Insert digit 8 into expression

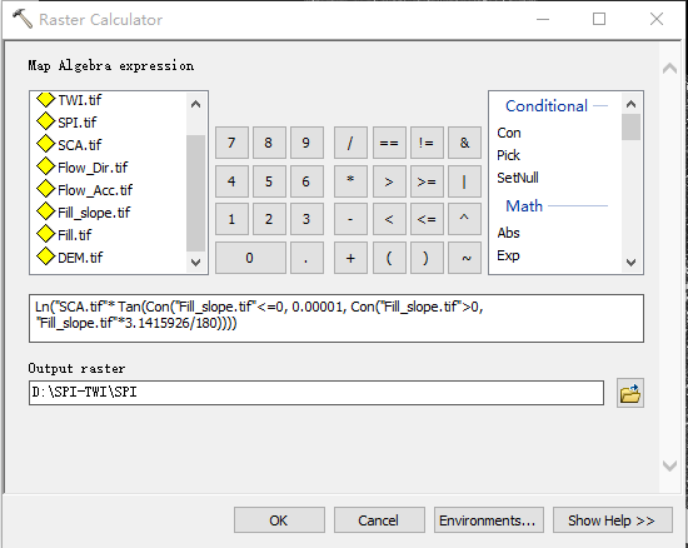point(269,143)
